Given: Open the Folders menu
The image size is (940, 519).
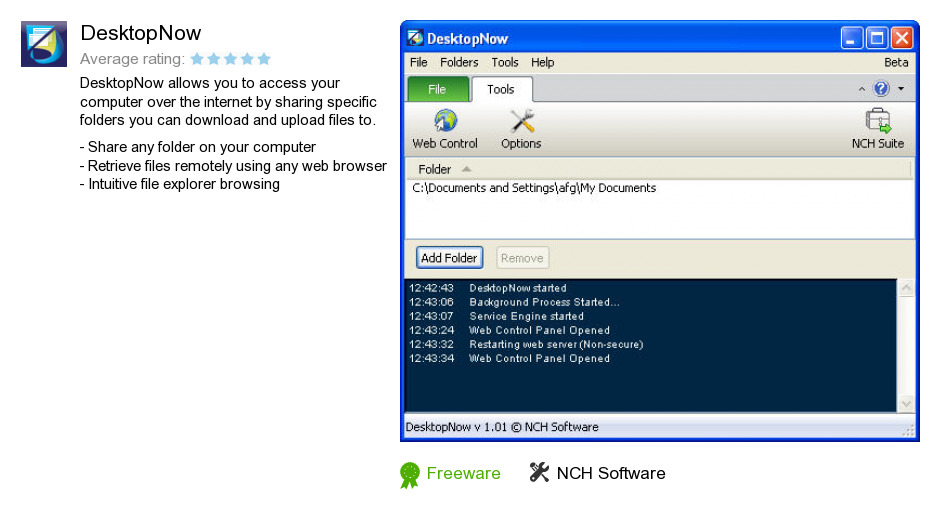Looking at the screenshot, I should tap(459, 62).
